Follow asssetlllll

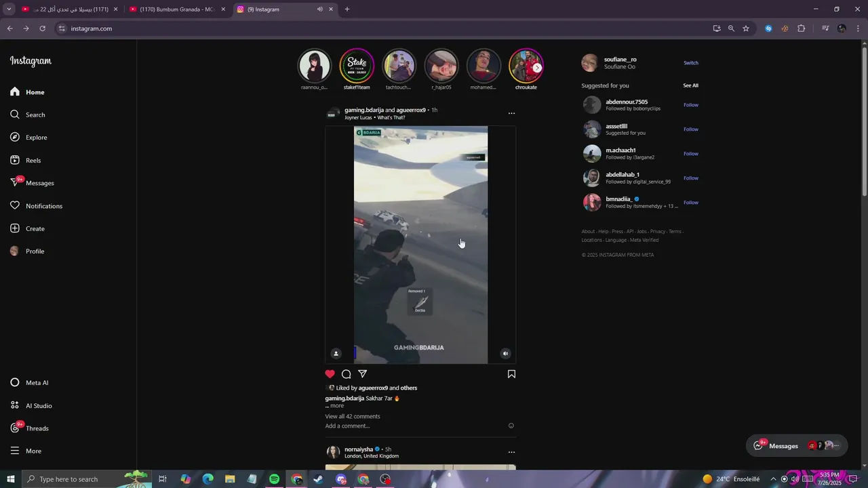coord(691,129)
